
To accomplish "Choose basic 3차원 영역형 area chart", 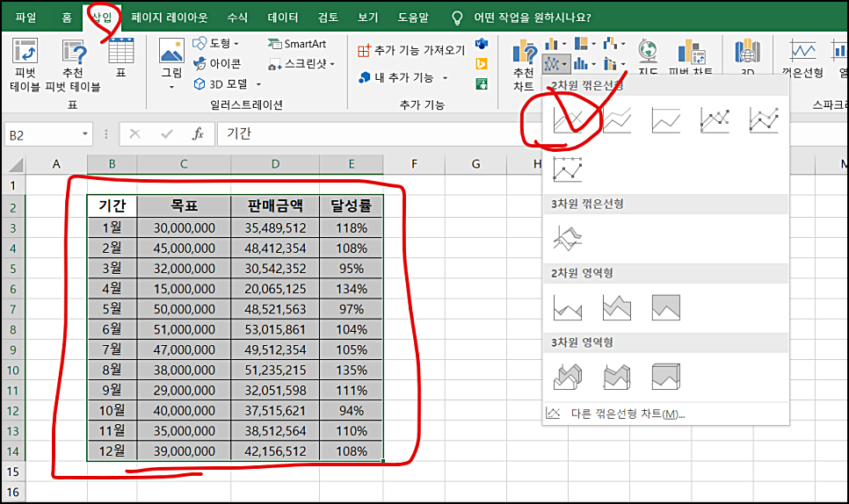I will coord(568,377).
